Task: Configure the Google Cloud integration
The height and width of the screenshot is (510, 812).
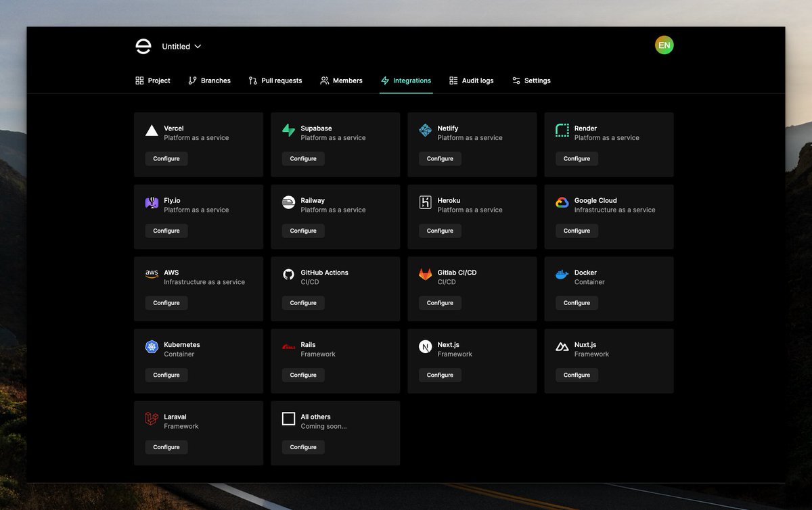Action: 577,231
